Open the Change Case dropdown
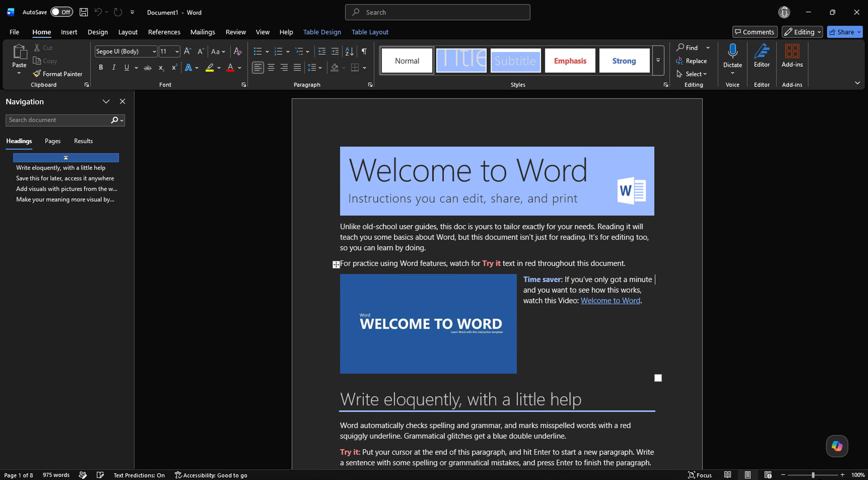Image resolution: width=868 pixels, height=480 pixels. 218,52
